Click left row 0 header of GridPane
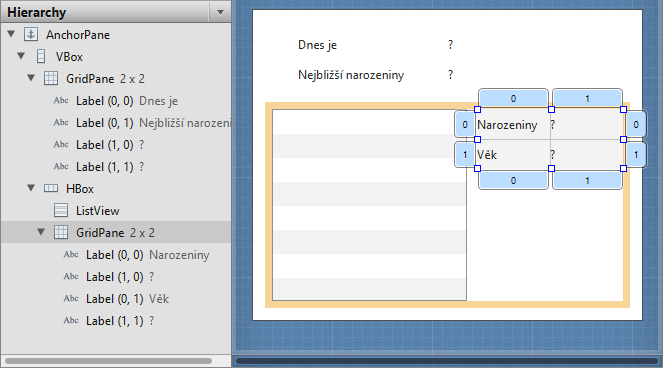 coord(465,124)
